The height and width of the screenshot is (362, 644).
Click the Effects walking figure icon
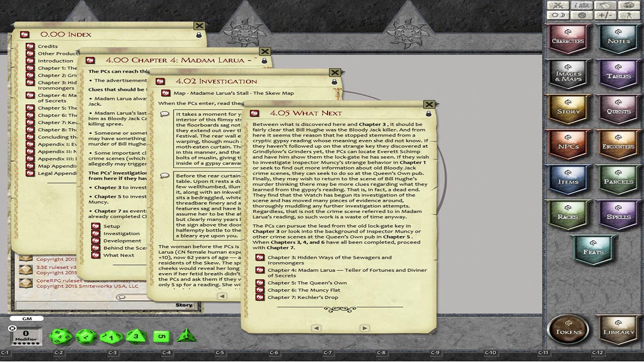point(628,15)
